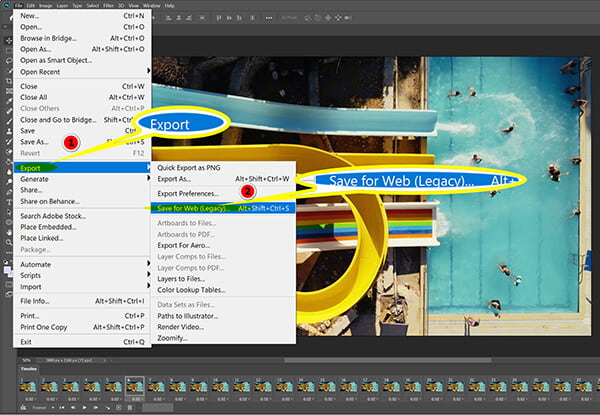The height and width of the screenshot is (415, 600).
Task: Select the Move tool
Action: tap(8, 41)
